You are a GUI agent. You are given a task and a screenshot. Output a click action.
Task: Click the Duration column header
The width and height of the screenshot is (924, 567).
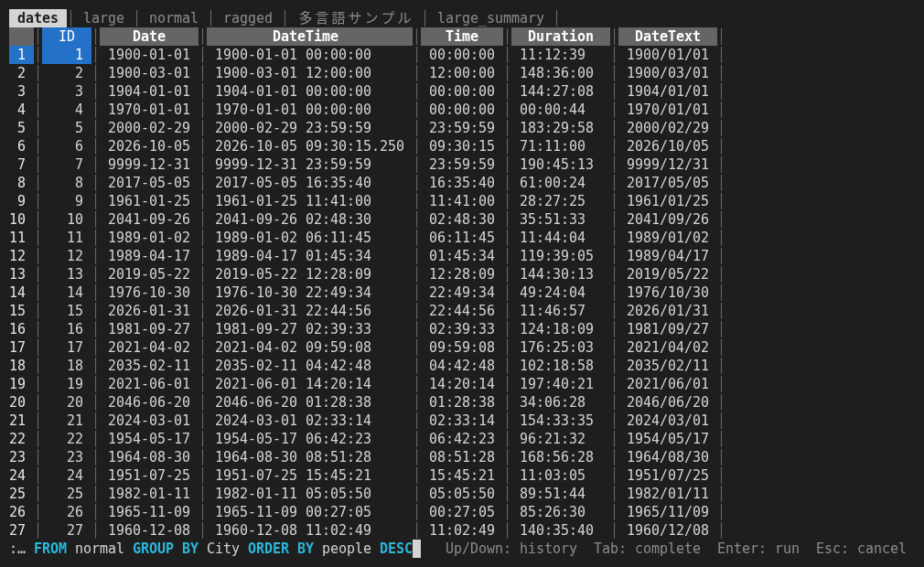tap(561, 37)
